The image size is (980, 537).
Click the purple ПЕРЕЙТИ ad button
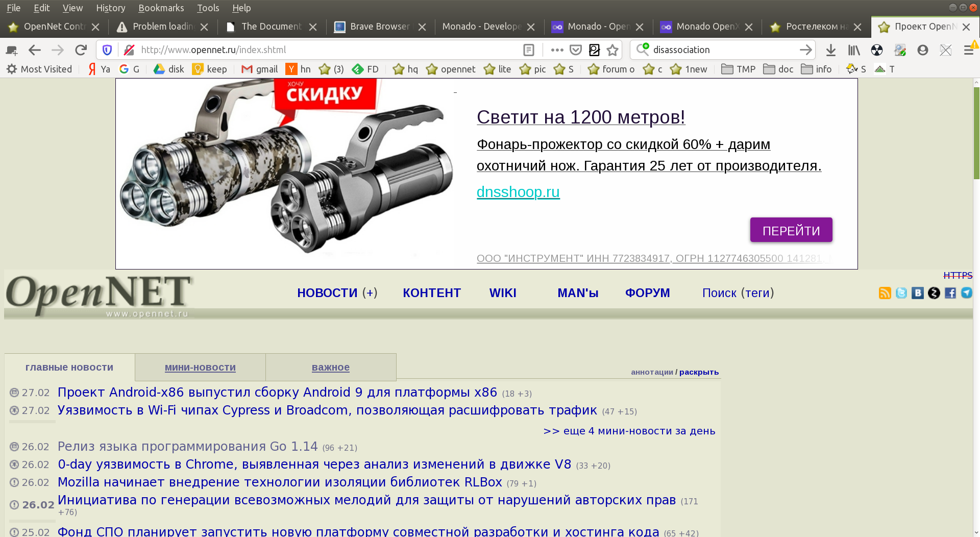791,230
